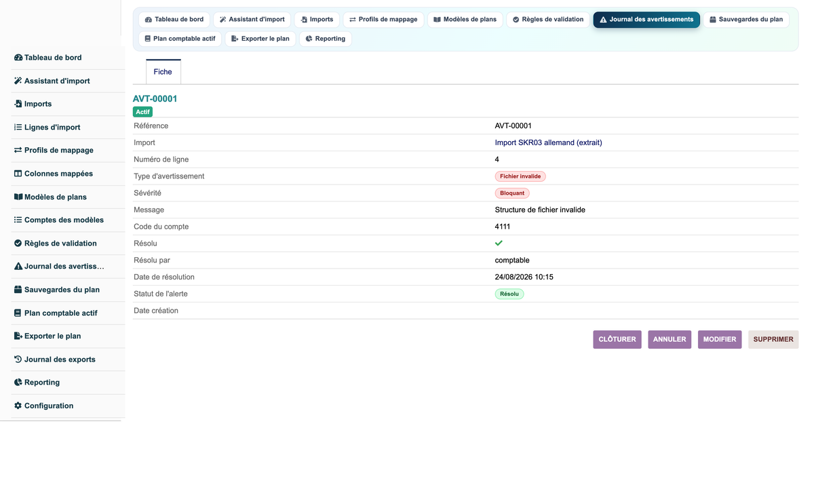This screenshot has width=814, height=504.
Task: Click the history icon beside Journal des exports
Action: click(x=18, y=359)
